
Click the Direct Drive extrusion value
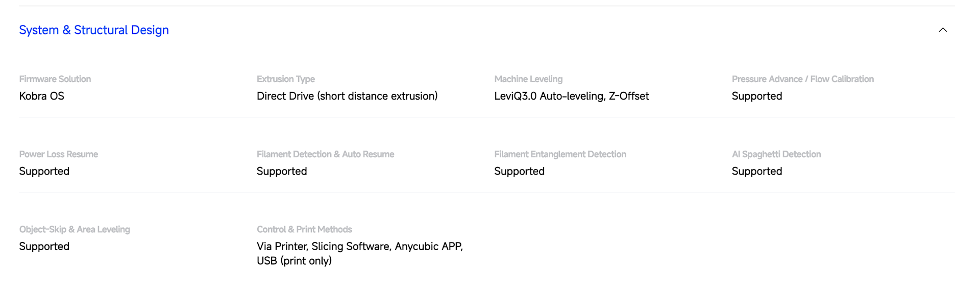tap(347, 96)
